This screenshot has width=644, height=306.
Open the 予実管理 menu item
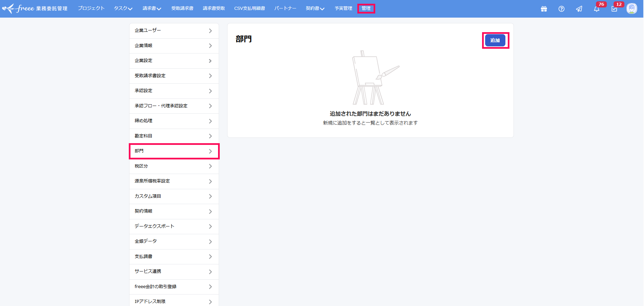click(x=343, y=8)
